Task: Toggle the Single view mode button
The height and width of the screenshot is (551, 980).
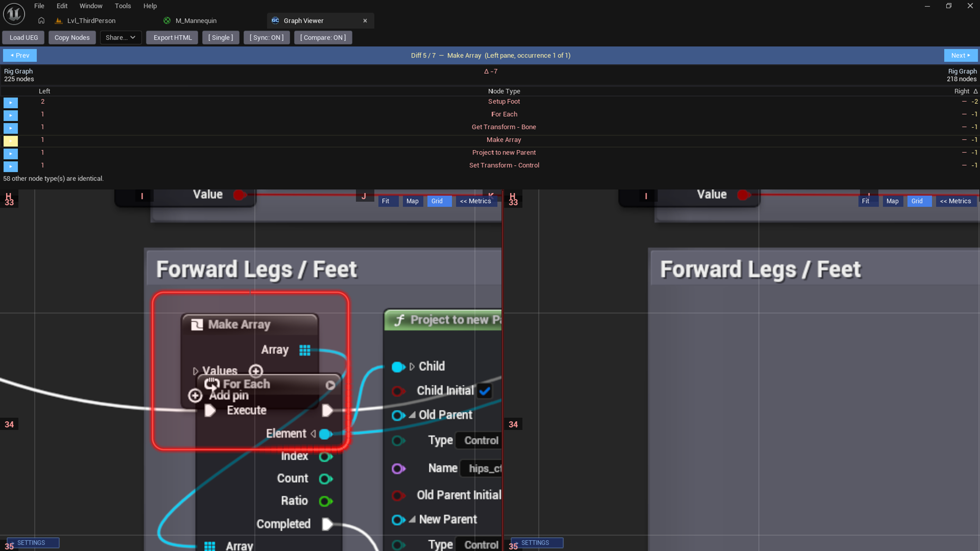Action: 220,38
